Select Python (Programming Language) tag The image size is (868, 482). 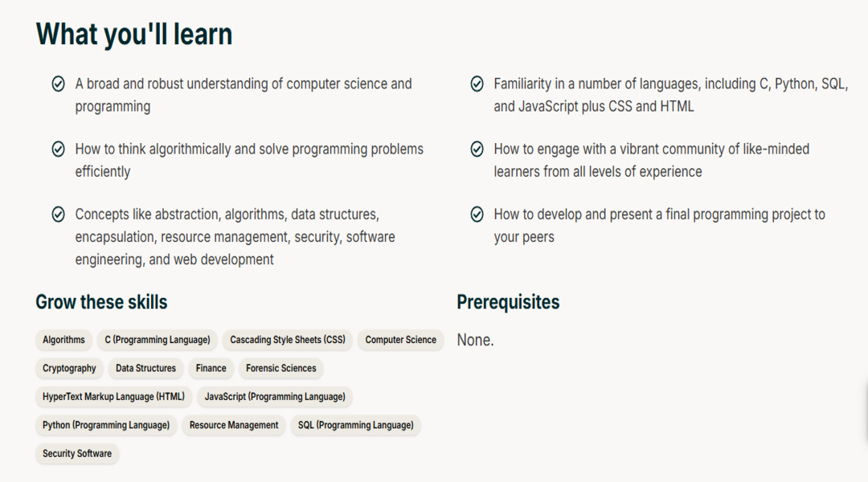point(106,425)
